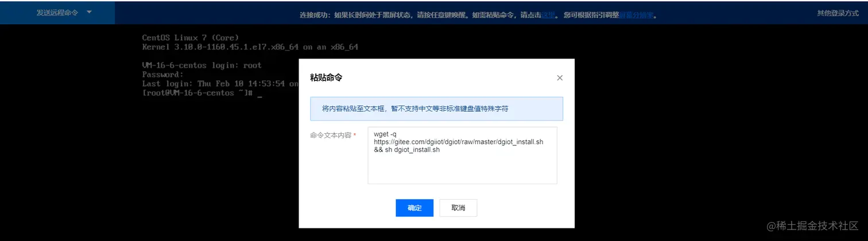The height and width of the screenshot is (241, 868).
Task: Click the blue notice about pasting content
Action: tap(436, 108)
